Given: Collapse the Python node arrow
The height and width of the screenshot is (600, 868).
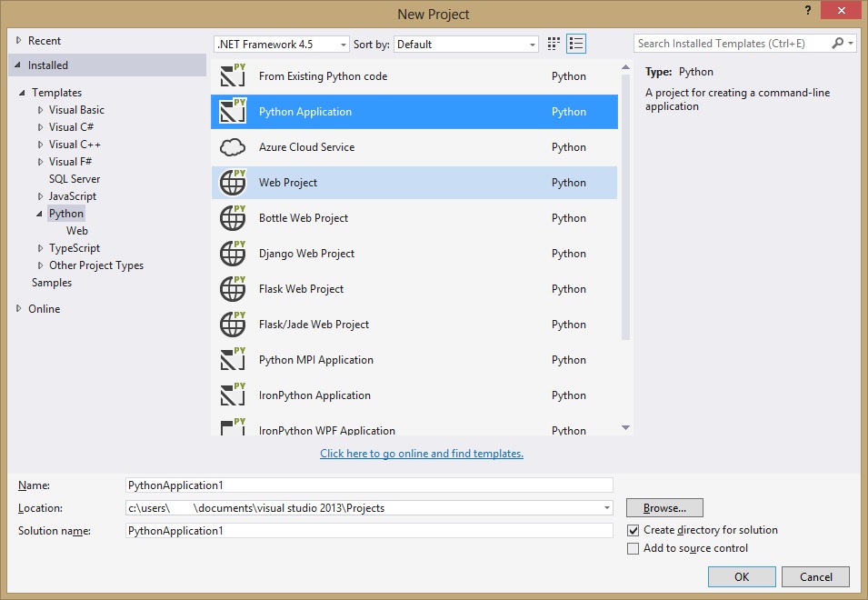Looking at the screenshot, I should [39, 214].
